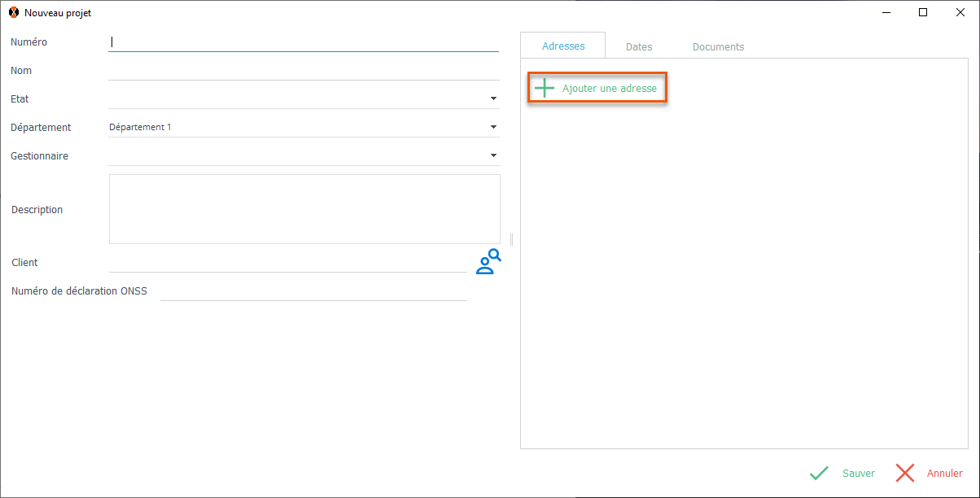
Task: Minimize the Nouveau projet window
Action: click(x=886, y=12)
